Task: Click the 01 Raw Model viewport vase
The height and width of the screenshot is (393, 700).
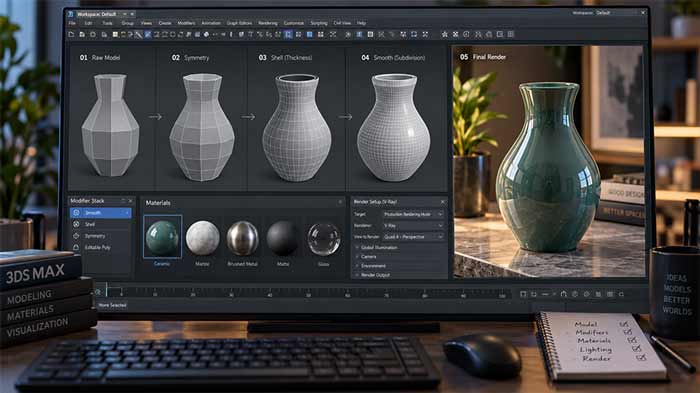Action: click(x=110, y=125)
